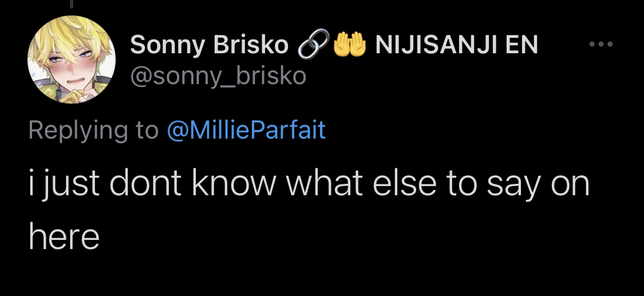This screenshot has width=644, height=296.
Task: Select the NIJISANJI EN text in the name
Action: click(456, 45)
